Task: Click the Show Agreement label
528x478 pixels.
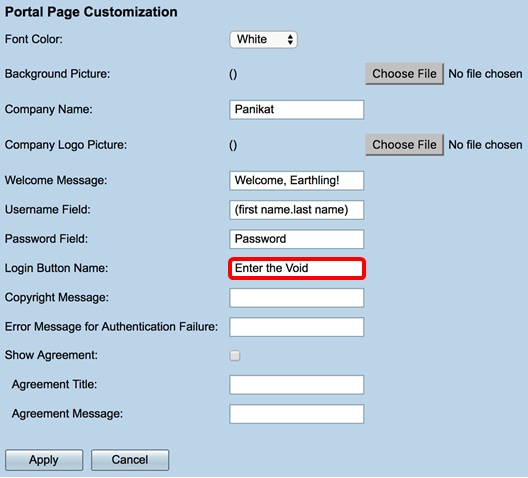Action: tap(51, 355)
